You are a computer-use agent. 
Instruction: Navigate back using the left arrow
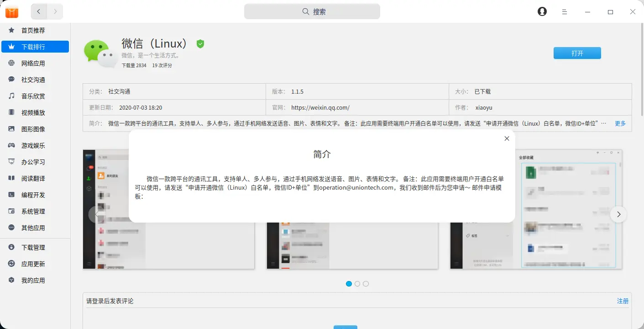pos(39,11)
